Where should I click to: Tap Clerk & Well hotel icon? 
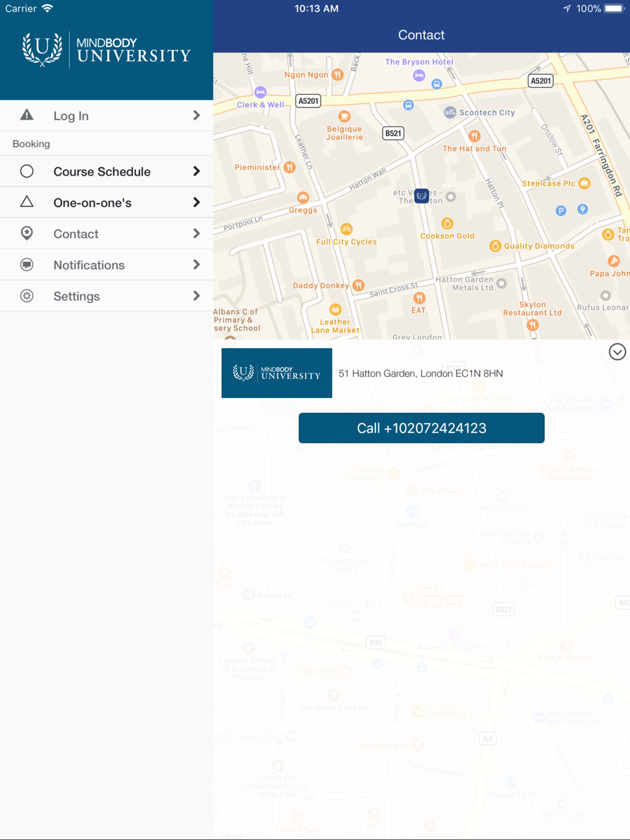pos(260,93)
